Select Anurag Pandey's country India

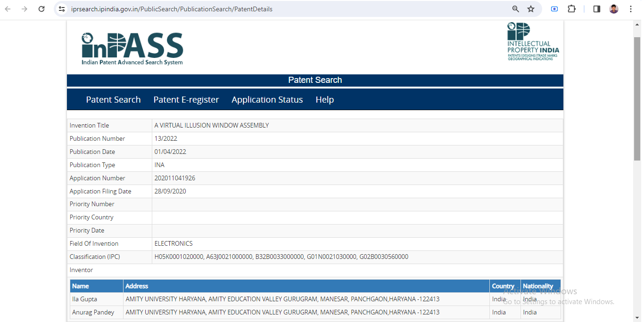499,312
